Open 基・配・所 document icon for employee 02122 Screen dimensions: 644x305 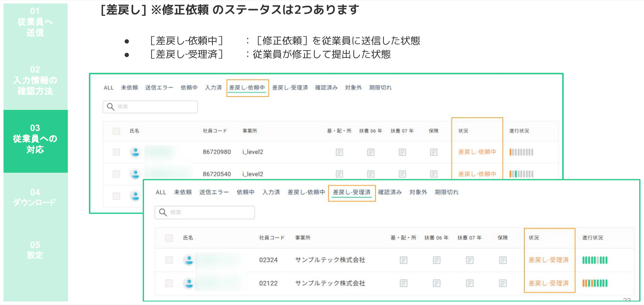click(x=403, y=283)
